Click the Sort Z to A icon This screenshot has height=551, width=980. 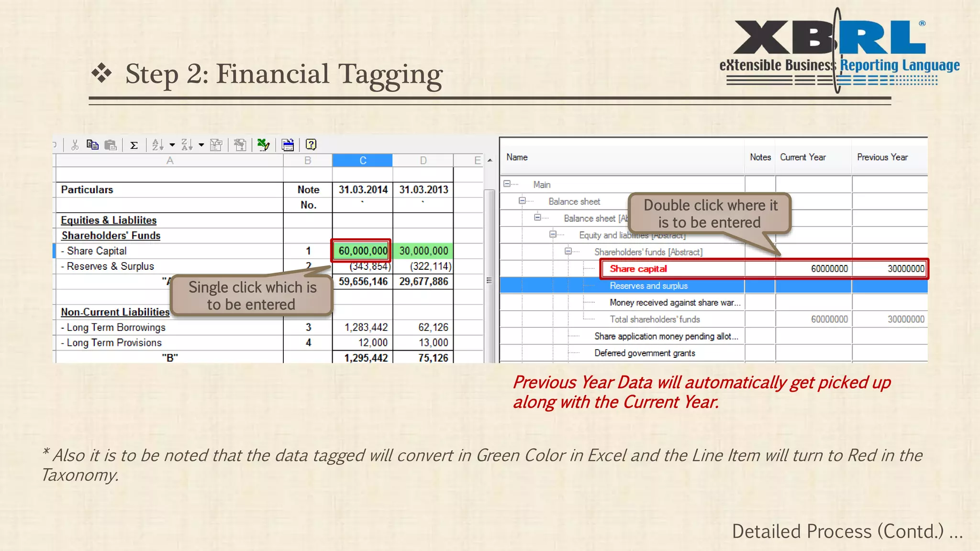click(x=187, y=145)
